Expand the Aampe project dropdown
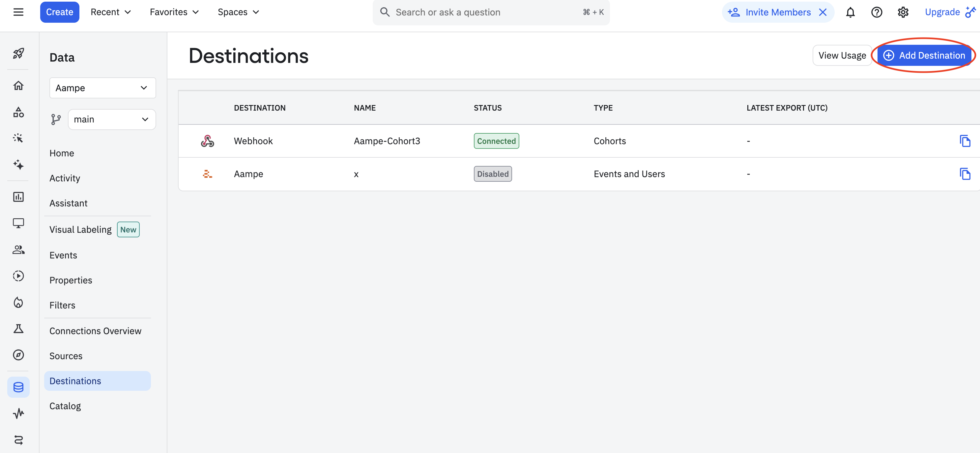Viewport: 980px width, 453px height. pos(103,88)
